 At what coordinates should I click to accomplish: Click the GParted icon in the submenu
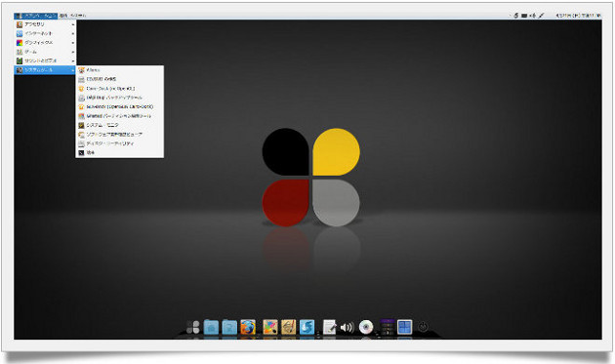point(81,116)
